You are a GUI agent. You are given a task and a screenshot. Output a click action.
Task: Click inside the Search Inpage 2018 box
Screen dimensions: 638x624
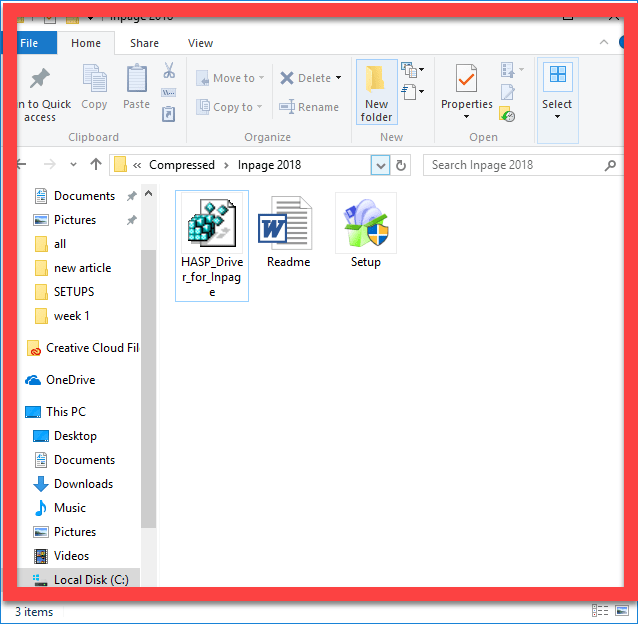(510, 165)
